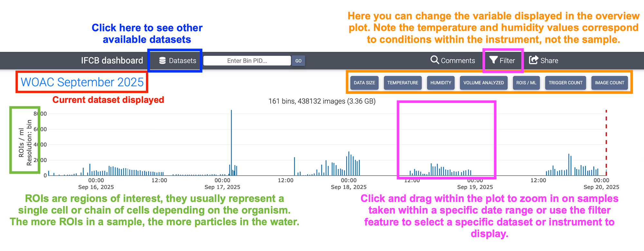
Task: Click the tallest bar near Sep 17
Action: (231, 143)
